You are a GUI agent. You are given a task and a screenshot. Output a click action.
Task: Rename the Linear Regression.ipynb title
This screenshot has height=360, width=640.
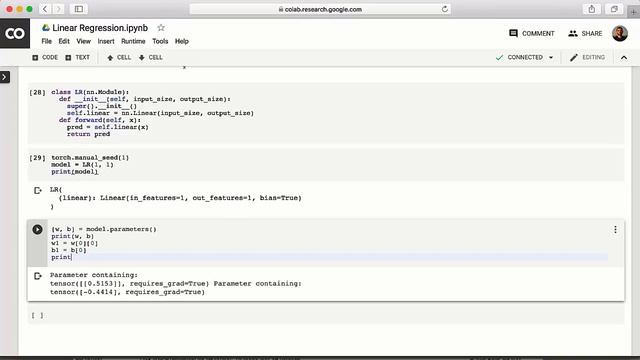pyautogui.click(x=100, y=28)
